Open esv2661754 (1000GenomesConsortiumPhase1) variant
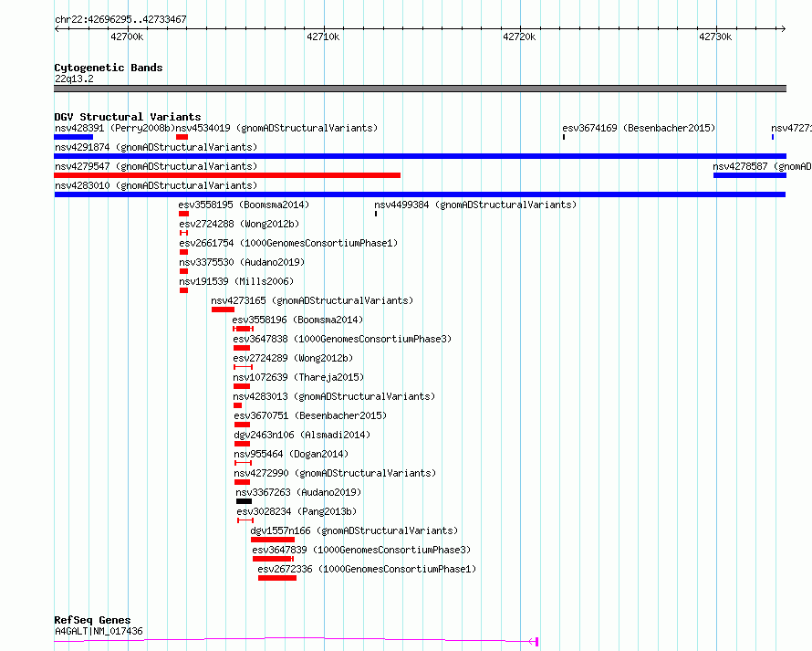The height and width of the screenshot is (651, 812). tap(288, 243)
